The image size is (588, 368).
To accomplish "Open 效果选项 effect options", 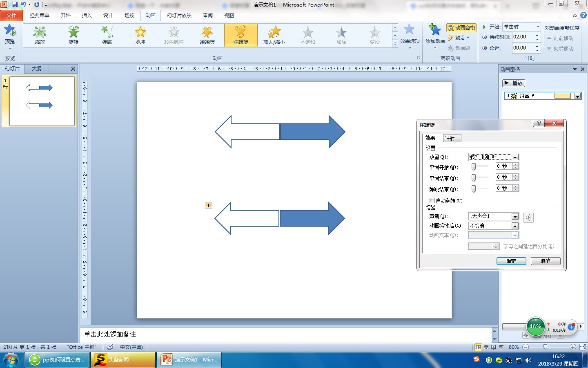I will point(410,37).
